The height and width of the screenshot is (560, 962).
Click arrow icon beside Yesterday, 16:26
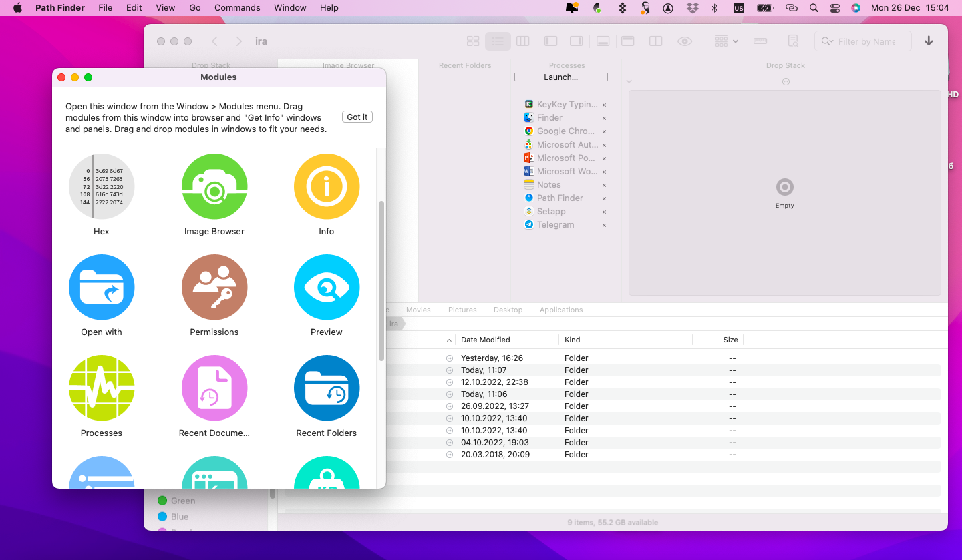tap(450, 358)
